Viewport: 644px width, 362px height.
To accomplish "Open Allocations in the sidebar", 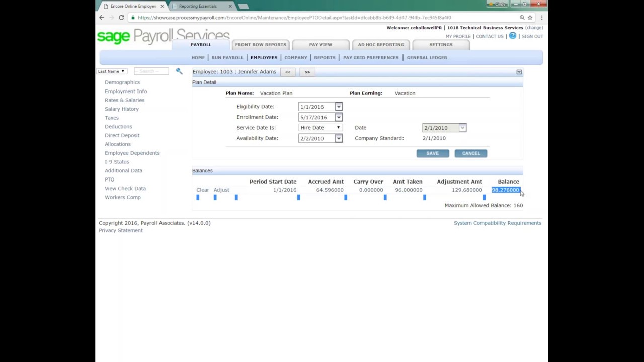I will coord(117,144).
